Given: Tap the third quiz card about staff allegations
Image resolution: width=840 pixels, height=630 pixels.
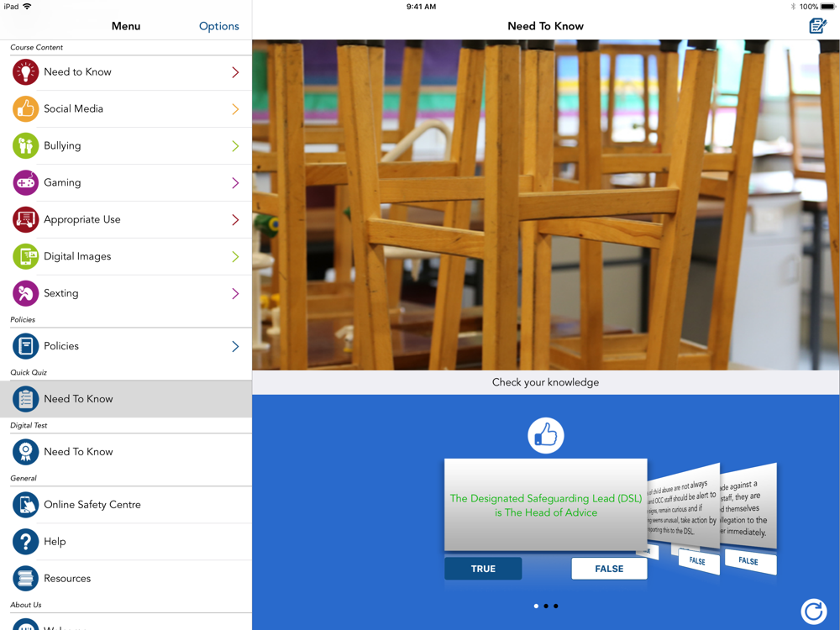Looking at the screenshot, I should pos(748,507).
